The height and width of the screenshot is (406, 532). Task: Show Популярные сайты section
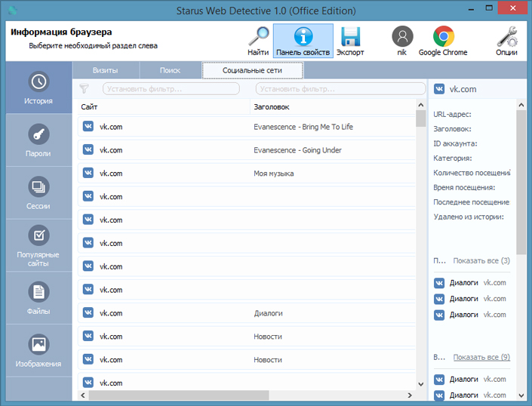pyautogui.click(x=38, y=245)
